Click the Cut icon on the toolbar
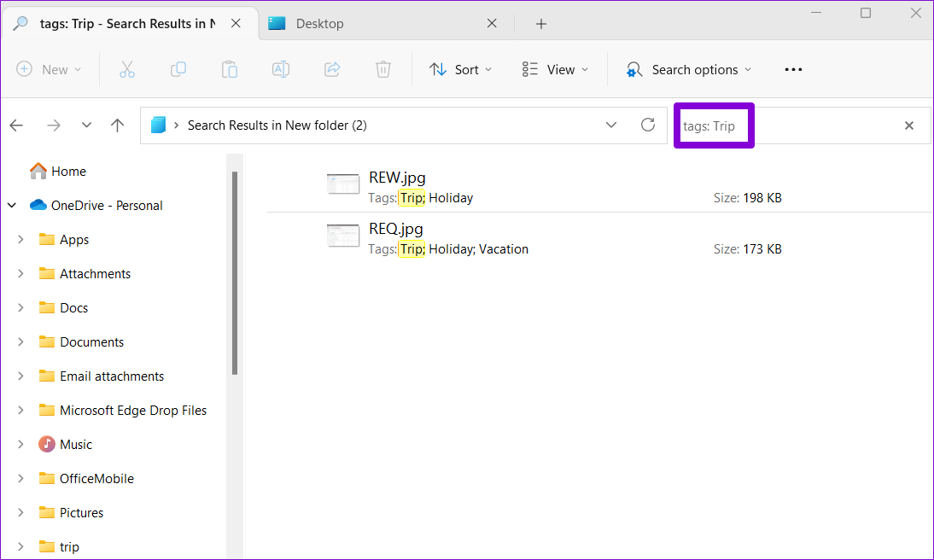Image resolution: width=934 pixels, height=560 pixels. [x=126, y=69]
